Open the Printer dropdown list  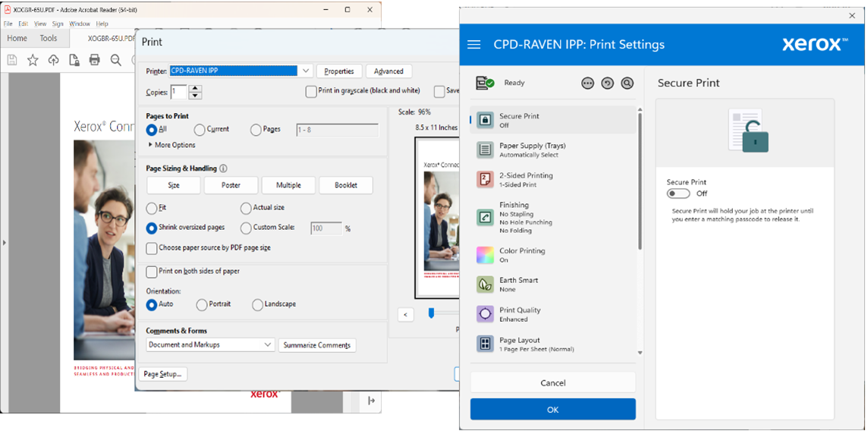coord(306,71)
